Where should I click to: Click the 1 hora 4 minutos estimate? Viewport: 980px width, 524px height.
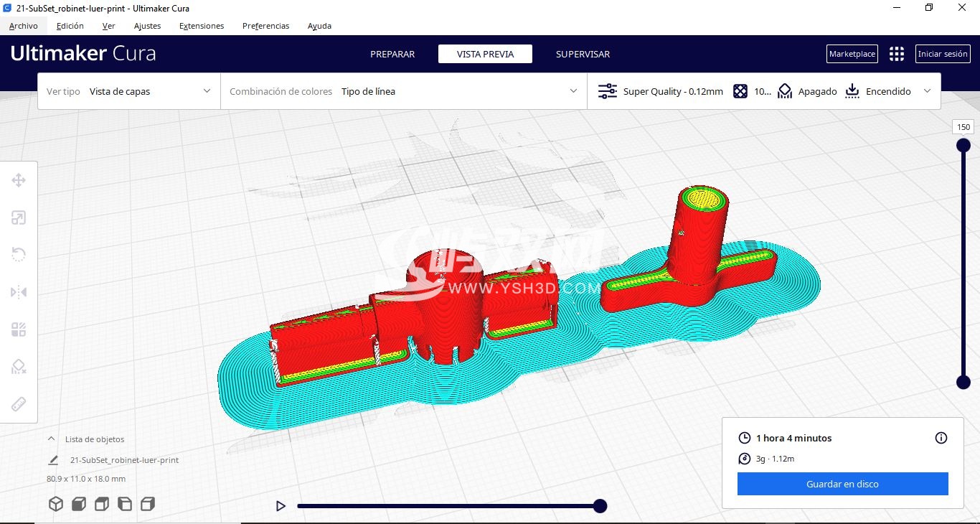tap(794, 438)
